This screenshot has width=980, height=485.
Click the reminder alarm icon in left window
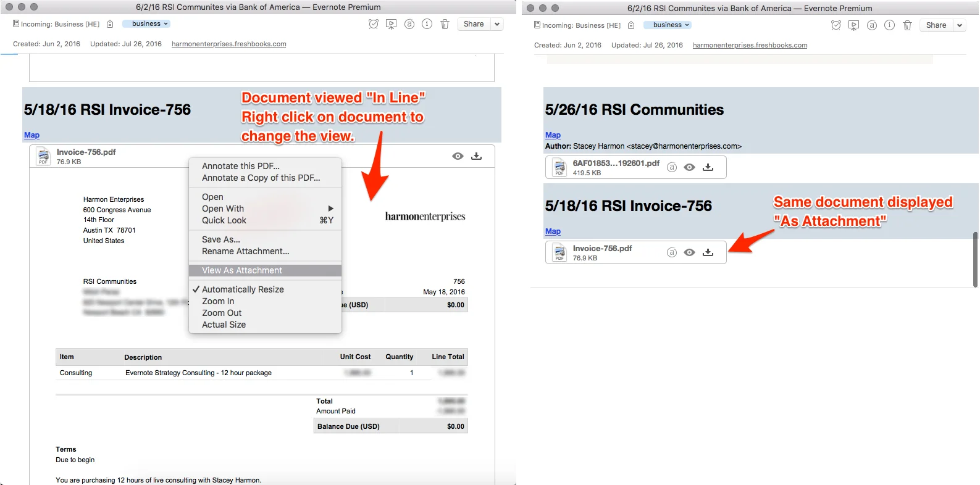pos(374,24)
